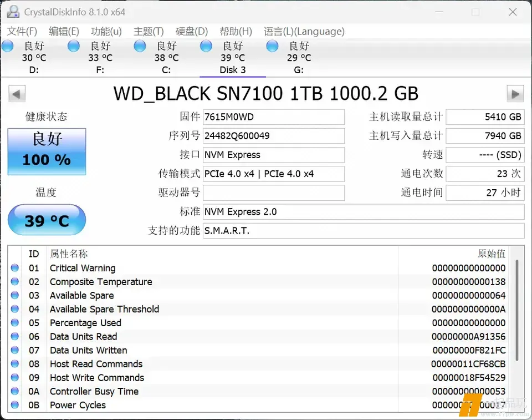The width and height of the screenshot is (532, 420).
Task: Click rotation rate value ---- (SSD)
Action: [x=485, y=155]
